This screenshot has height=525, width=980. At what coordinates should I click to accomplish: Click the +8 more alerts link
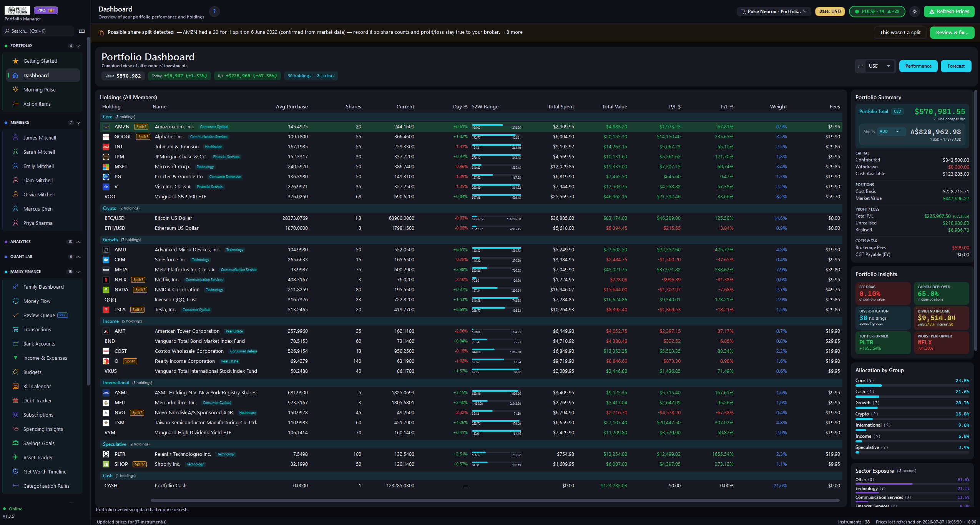[x=513, y=32]
